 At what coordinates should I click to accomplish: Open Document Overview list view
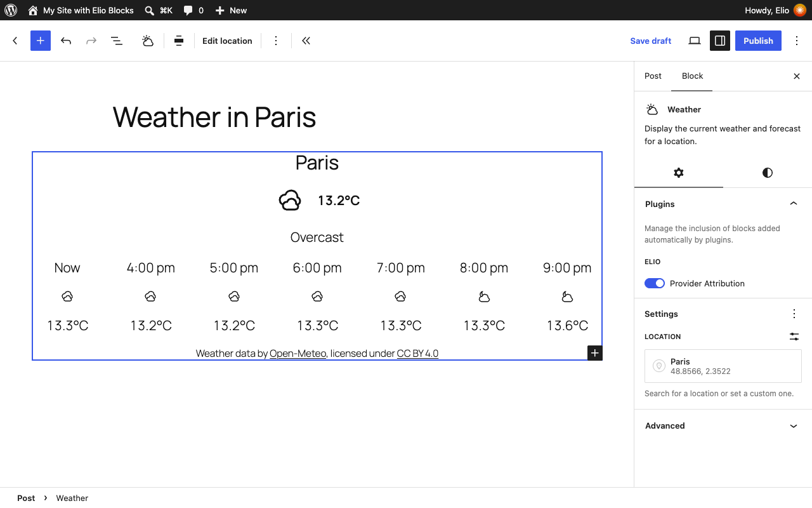tap(117, 41)
